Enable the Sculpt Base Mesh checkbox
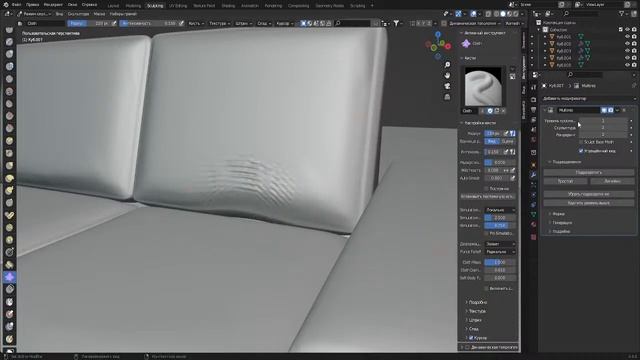Image resolution: width=640 pixels, height=360 pixels. pos(581,142)
